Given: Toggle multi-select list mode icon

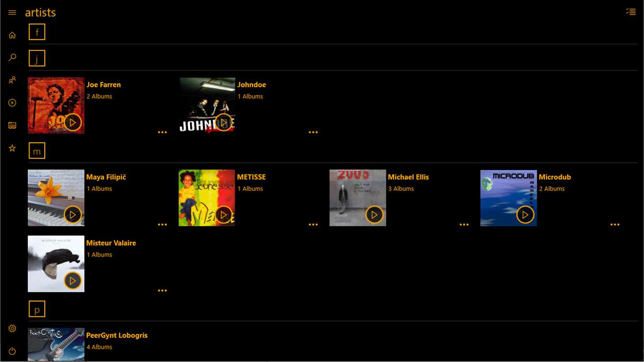Looking at the screenshot, I should (631, 12).
